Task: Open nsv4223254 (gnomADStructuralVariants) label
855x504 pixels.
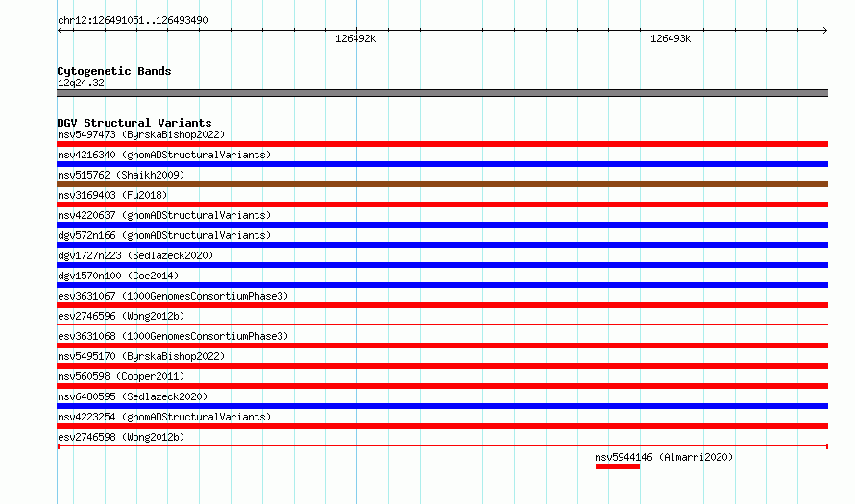Action: point(164,417)
